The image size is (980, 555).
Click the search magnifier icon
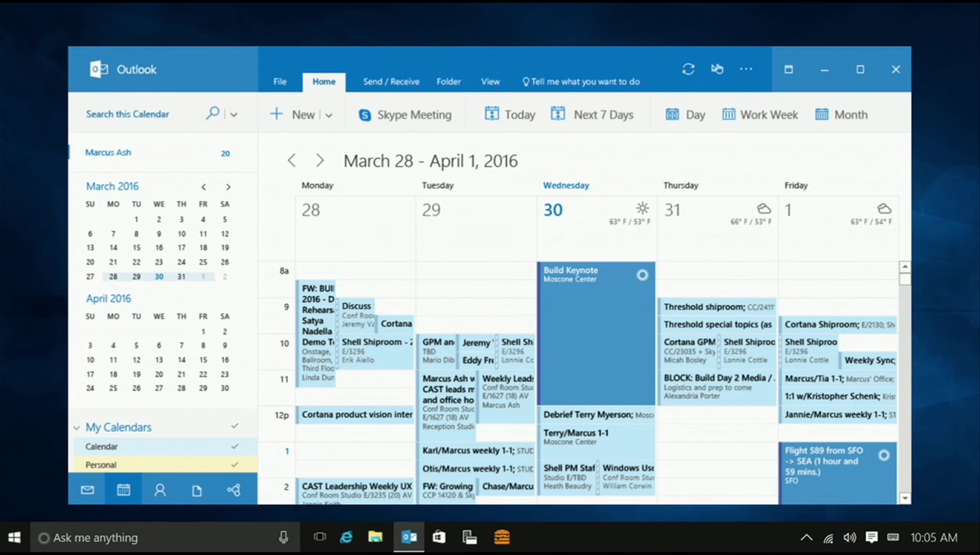(213, 113)
